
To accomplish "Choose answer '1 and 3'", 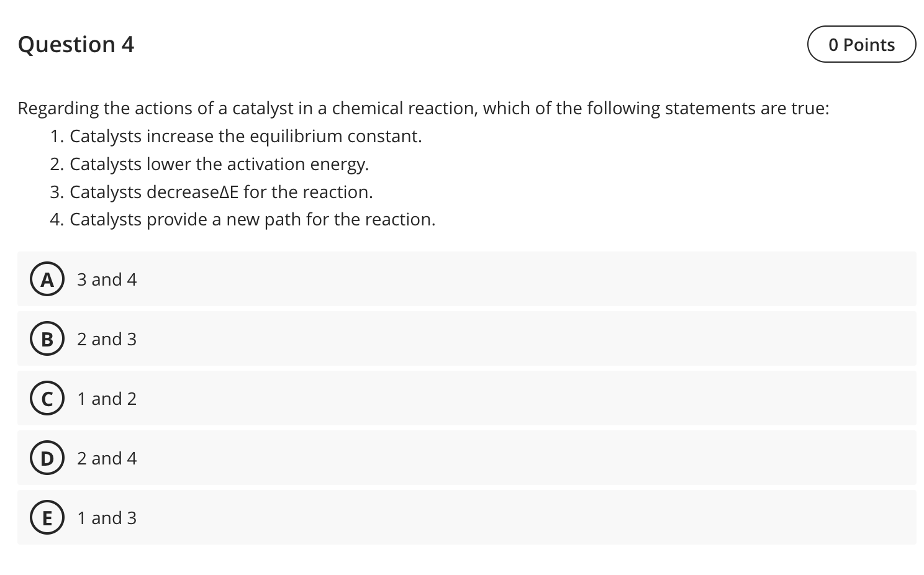I will [106, 517].
